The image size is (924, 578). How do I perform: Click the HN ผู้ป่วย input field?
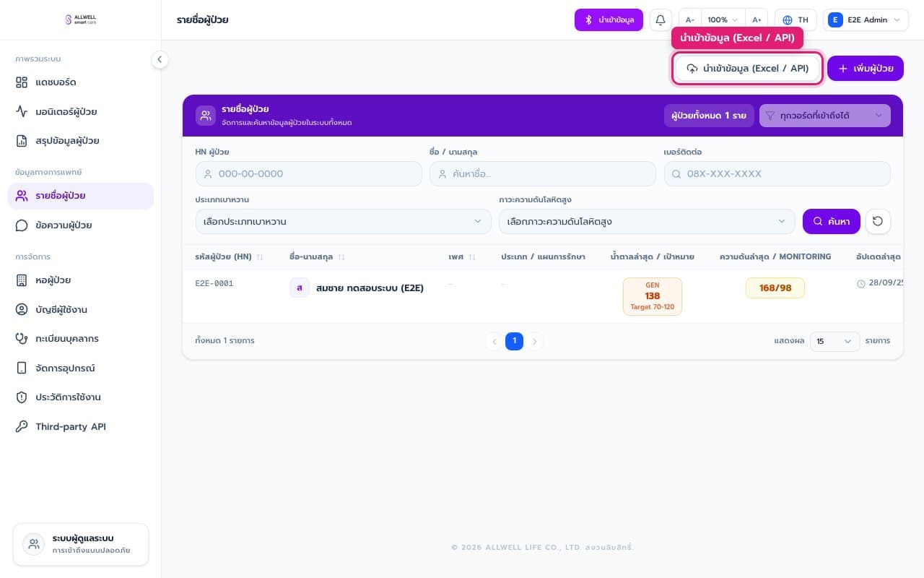click(309, 173)
